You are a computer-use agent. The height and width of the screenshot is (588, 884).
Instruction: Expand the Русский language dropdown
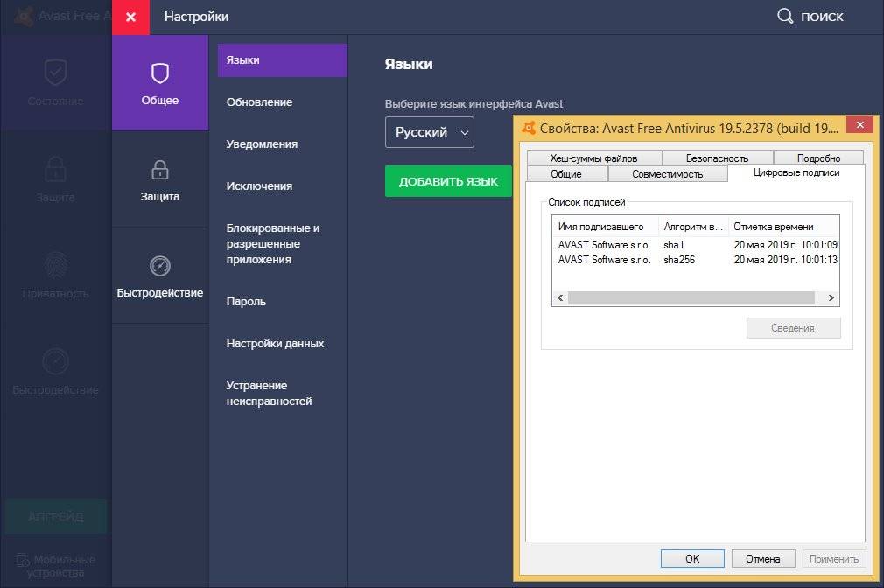pyautogui.click(x=430, y=132)
